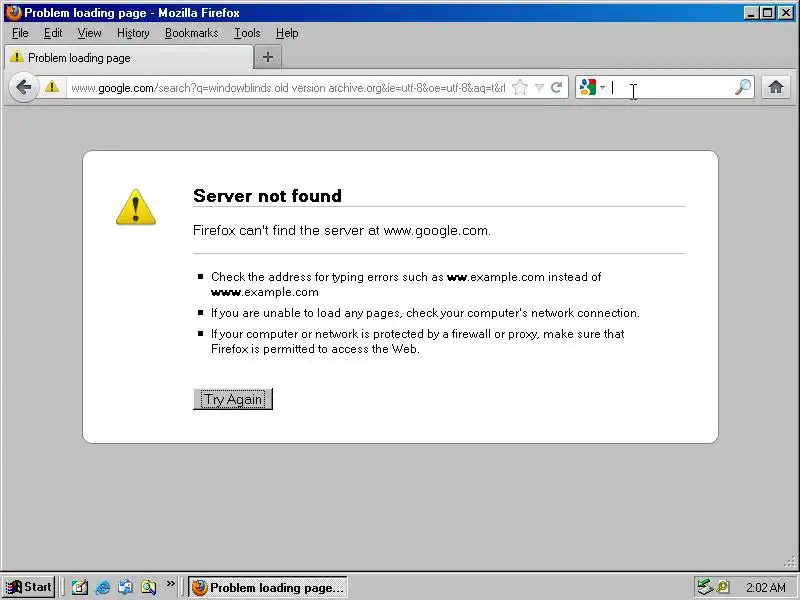The image size is (800, 600).
Task: Open the Tools menu
Action: 247,33
